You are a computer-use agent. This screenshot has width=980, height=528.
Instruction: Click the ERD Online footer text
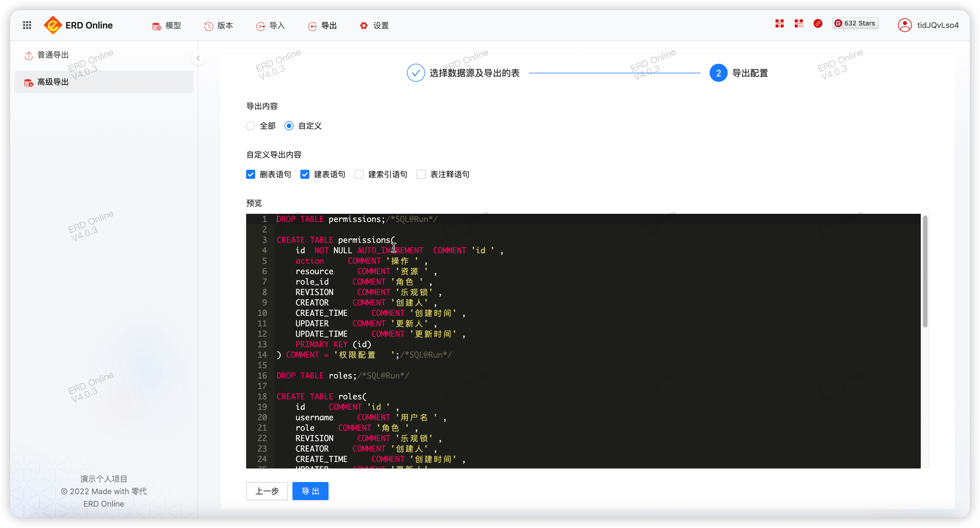tap(104, 504)
